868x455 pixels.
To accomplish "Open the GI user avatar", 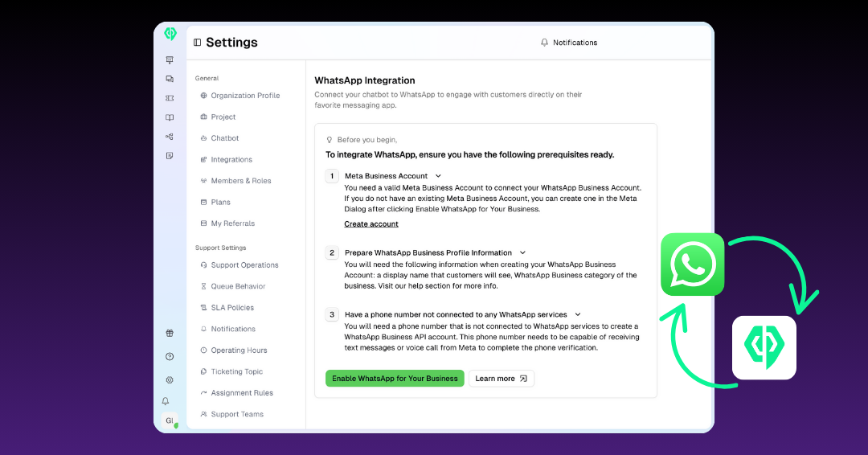I will tap(170, 420).
